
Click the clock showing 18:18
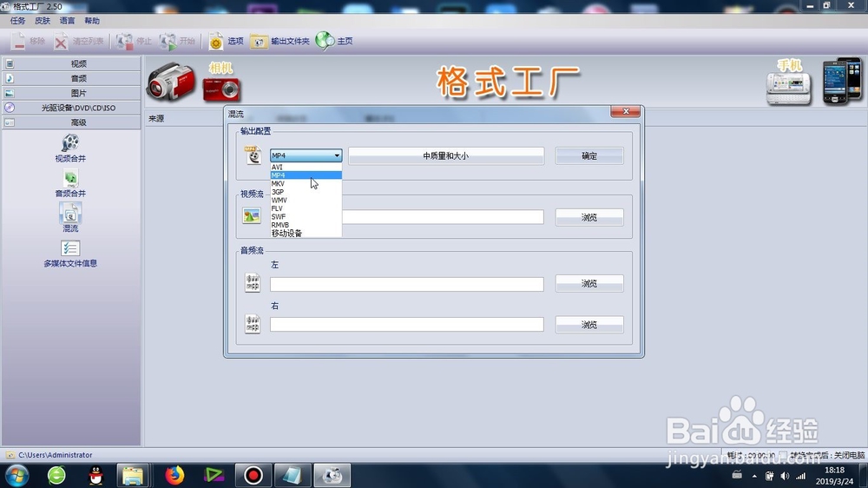[834, 470]
